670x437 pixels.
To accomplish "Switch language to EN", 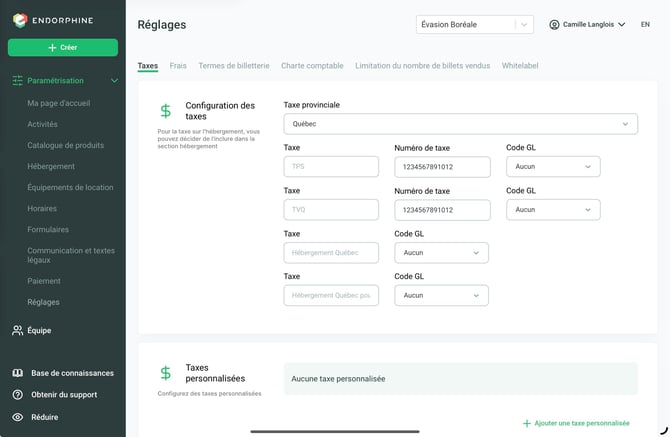I will point(645,24).
